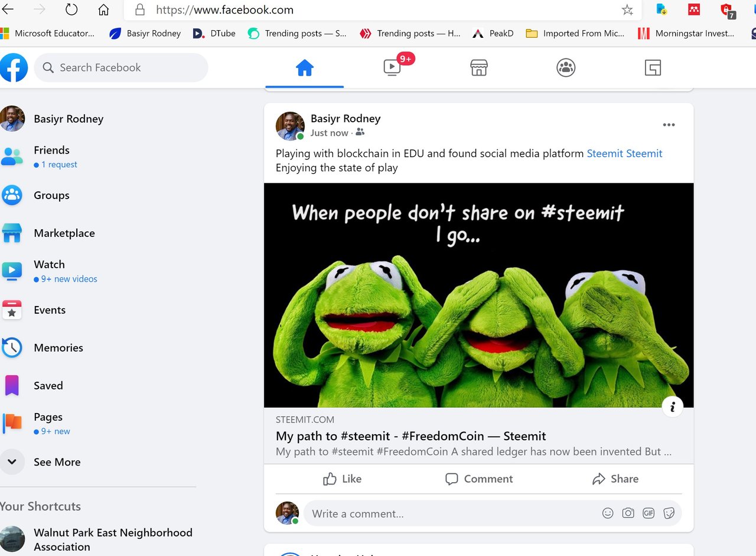756x556 pixels.
Task: Open the Gaming tab icon
Action: click(x=653, y=68)
